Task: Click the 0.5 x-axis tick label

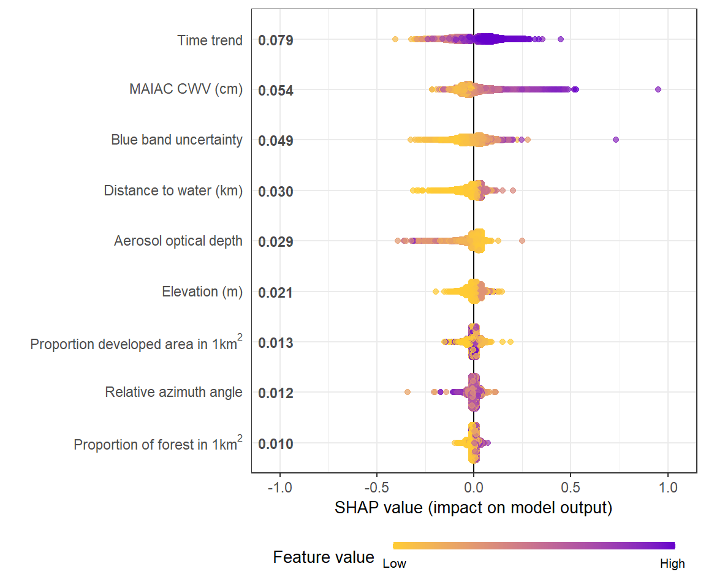Action: [x=571, y=487]
